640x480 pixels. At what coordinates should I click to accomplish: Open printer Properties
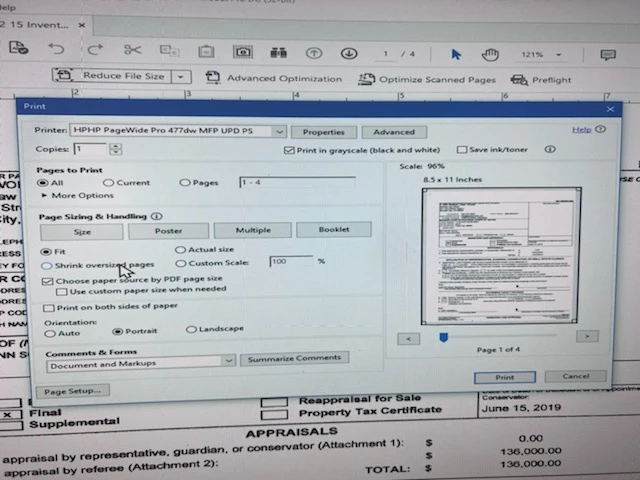[324, 132]
